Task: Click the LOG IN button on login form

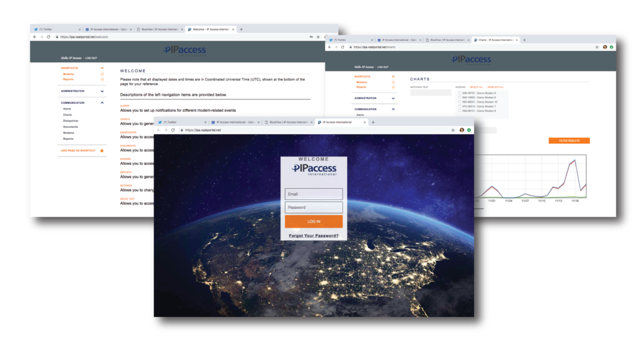Action: point(313,221)
